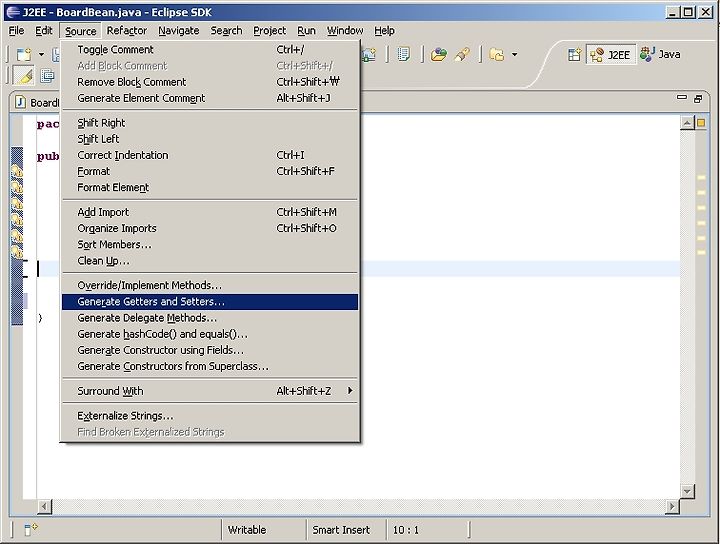Switch to the J2EE perspective
This screenshot has width=720, height=544.
(611, 55)
